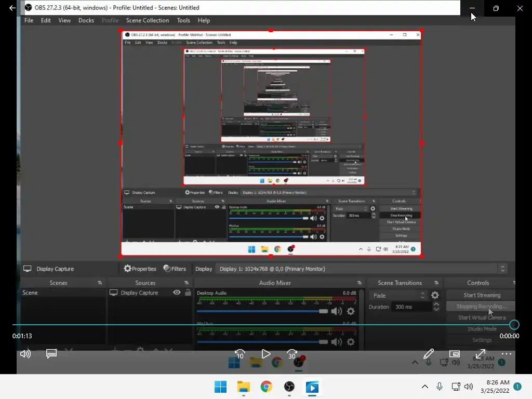Open the captions and subtitles menu

51,354
